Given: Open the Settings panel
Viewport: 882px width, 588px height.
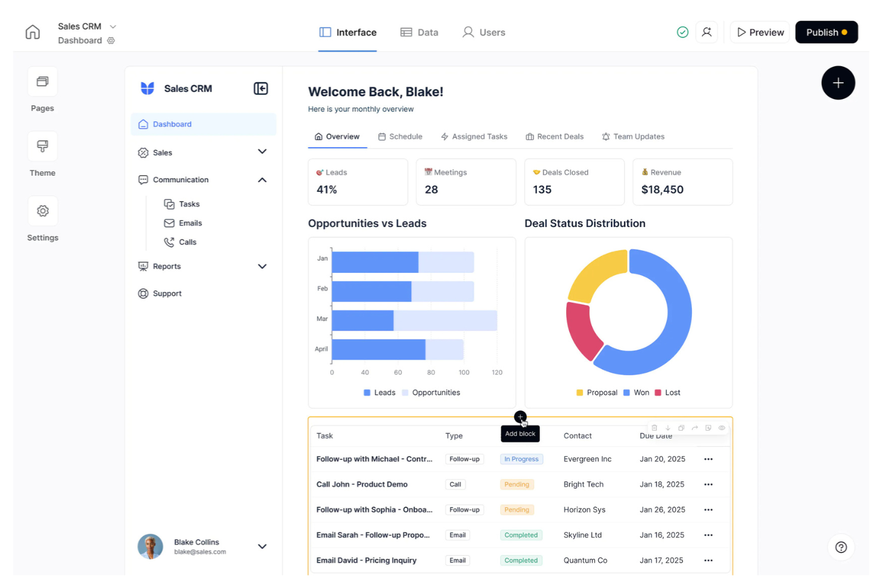Looking at the screenshot, I should [x=42, y=218].
